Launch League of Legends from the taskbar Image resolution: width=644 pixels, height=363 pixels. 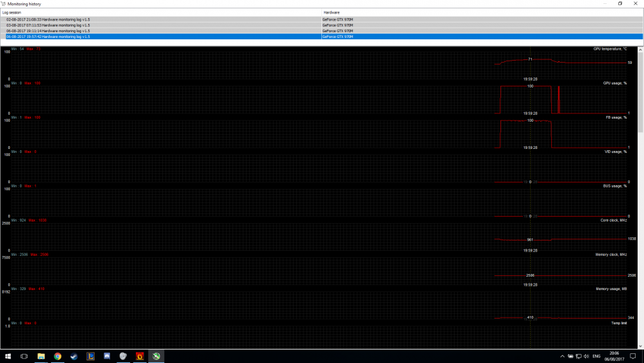(90, 356)
